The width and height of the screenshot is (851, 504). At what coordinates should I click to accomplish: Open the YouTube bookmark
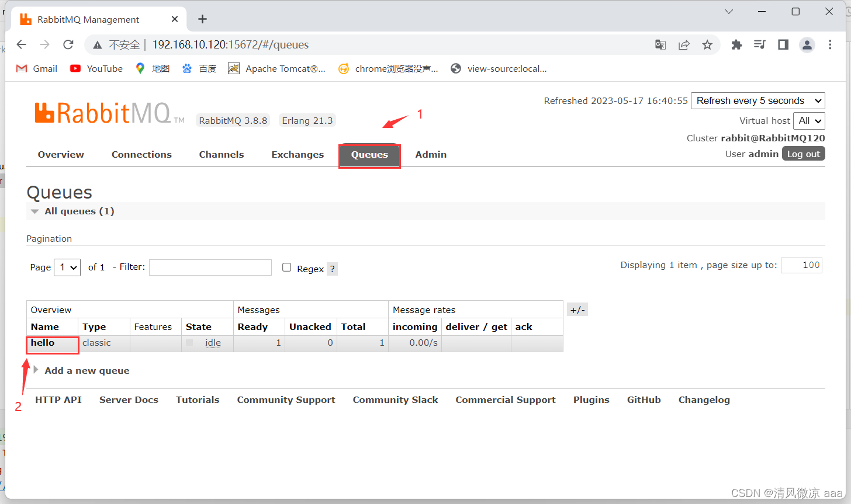96,68
